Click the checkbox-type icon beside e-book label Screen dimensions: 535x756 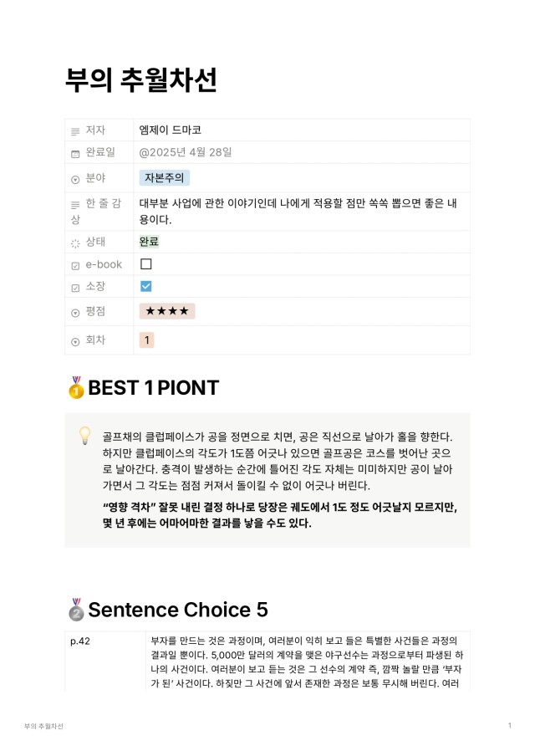click(x=75, y=266)
